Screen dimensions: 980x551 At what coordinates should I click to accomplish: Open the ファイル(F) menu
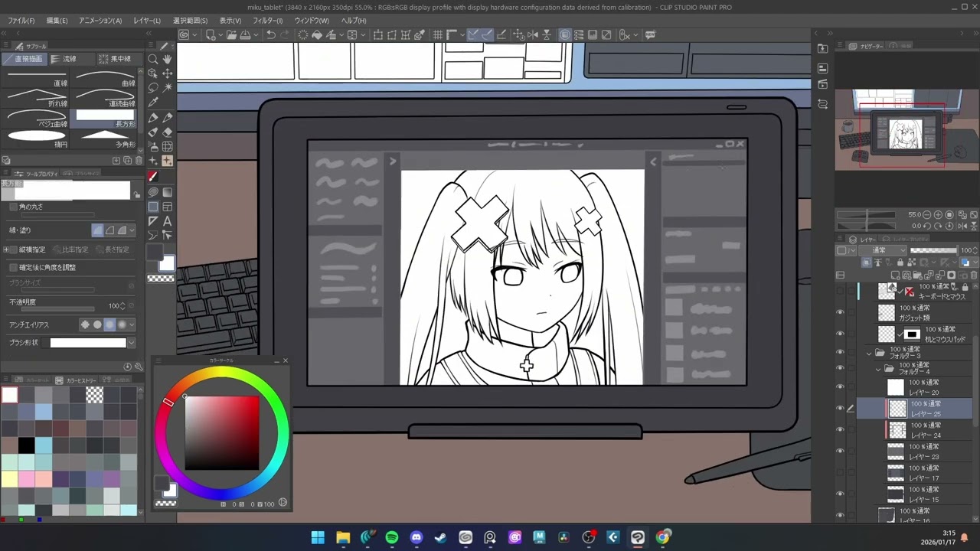(21, 21)
